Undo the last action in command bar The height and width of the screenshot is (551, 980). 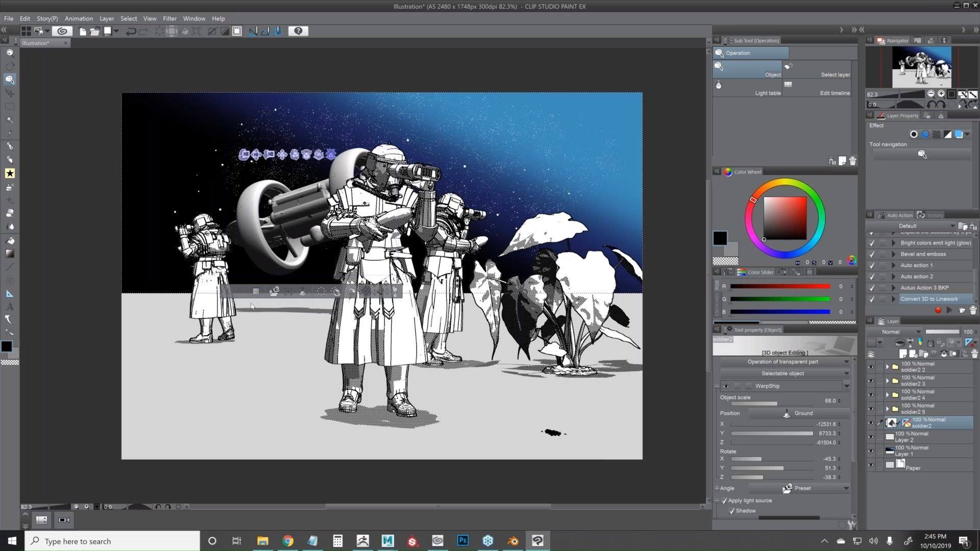[131, 31]
